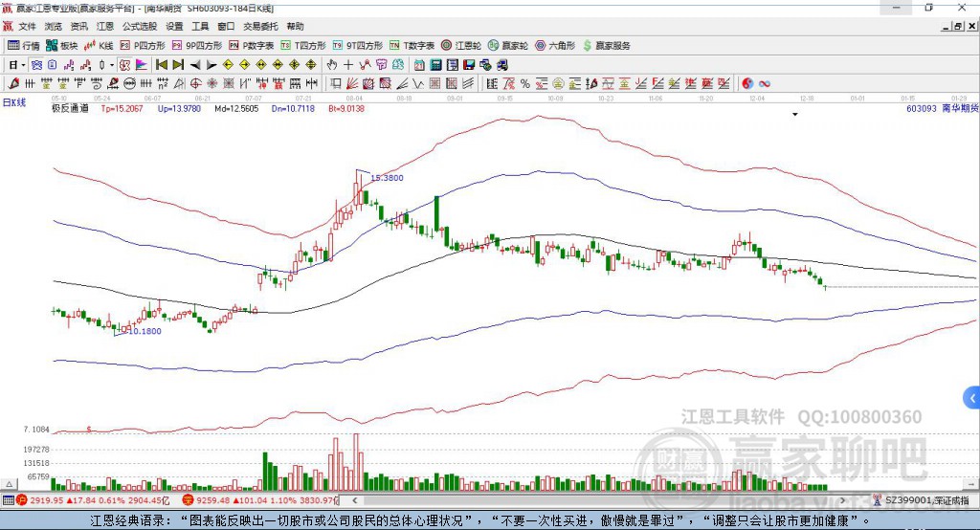
Task: Toggle the clipboard icon beside the network icon
Action: tap(53, 64)
